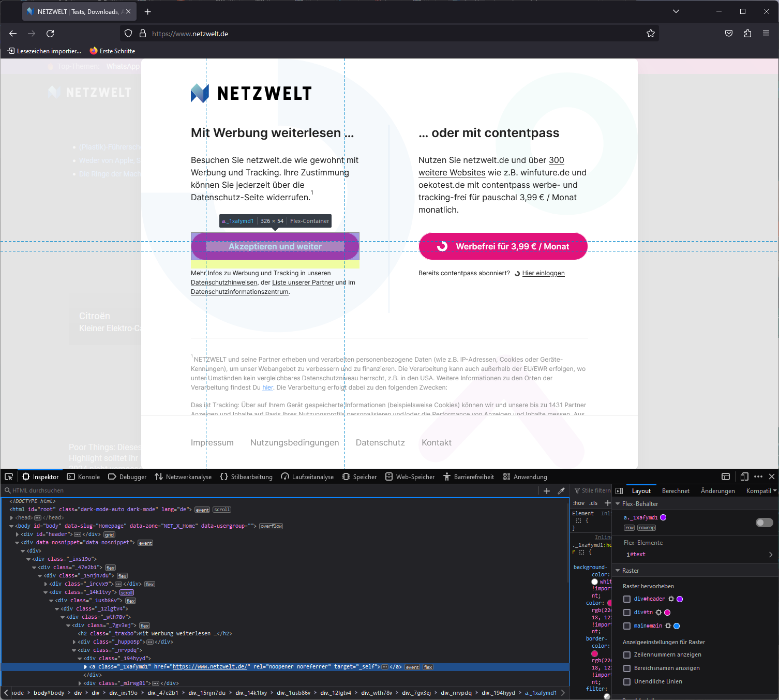Select the pick-element inspector arrow tool

8,476
